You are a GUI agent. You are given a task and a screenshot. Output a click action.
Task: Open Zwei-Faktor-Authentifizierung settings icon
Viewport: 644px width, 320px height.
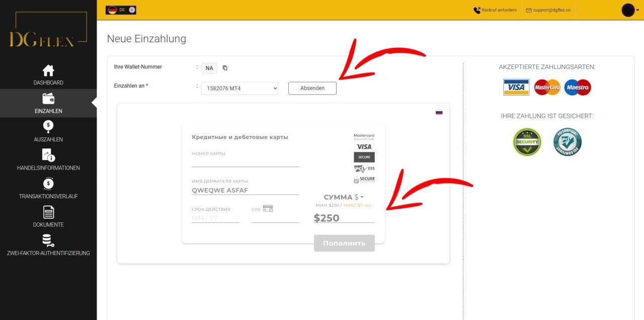[48, 241]
